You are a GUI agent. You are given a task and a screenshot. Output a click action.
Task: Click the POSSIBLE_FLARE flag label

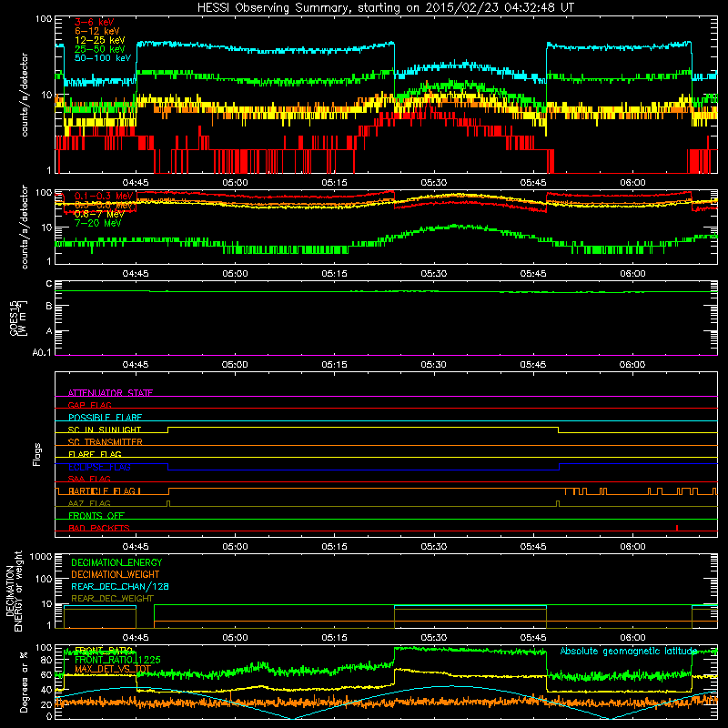(x=105, y=418)
